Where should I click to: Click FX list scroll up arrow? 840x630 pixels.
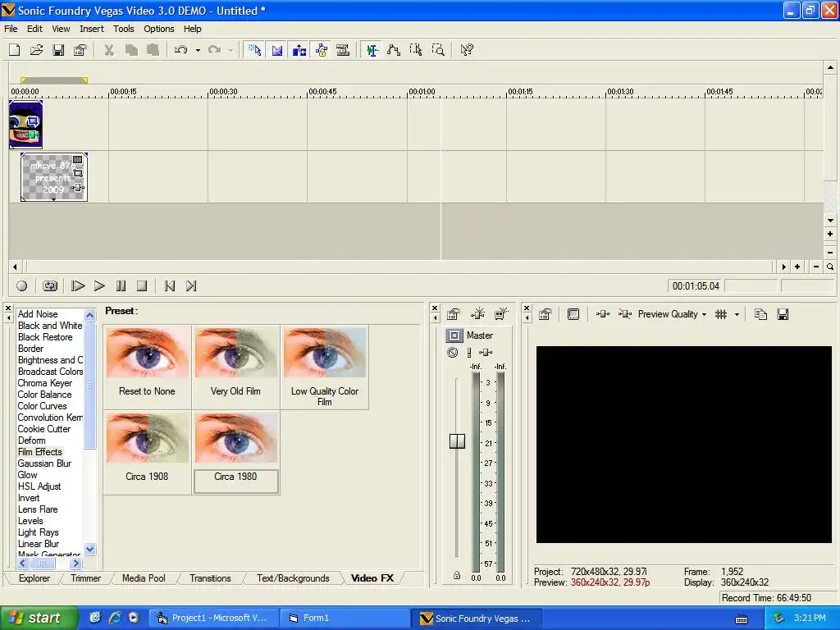tap(90, 315)
